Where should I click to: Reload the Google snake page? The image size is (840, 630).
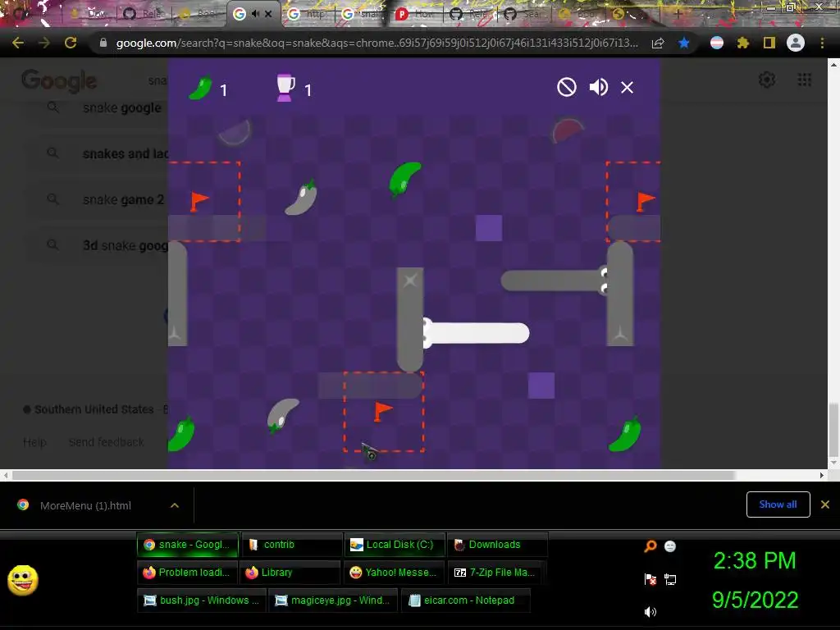pyautogui.click(x=71, y=43)
